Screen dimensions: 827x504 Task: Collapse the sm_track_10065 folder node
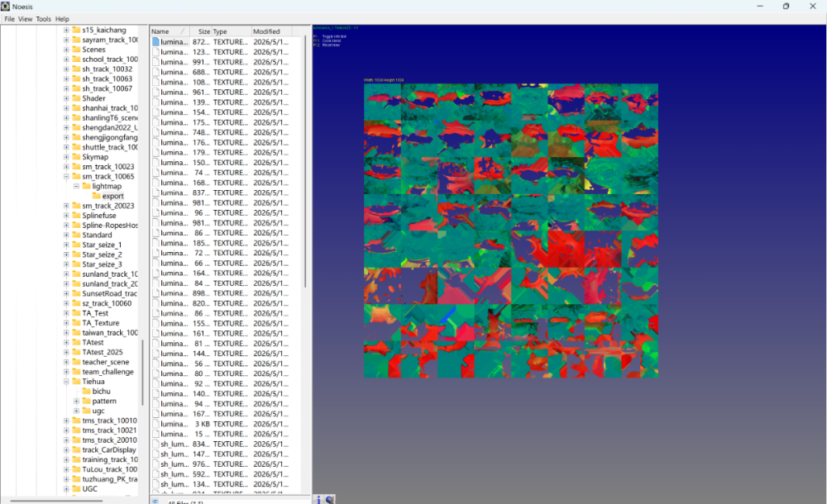pyautogui.click(x=66, y=177)
